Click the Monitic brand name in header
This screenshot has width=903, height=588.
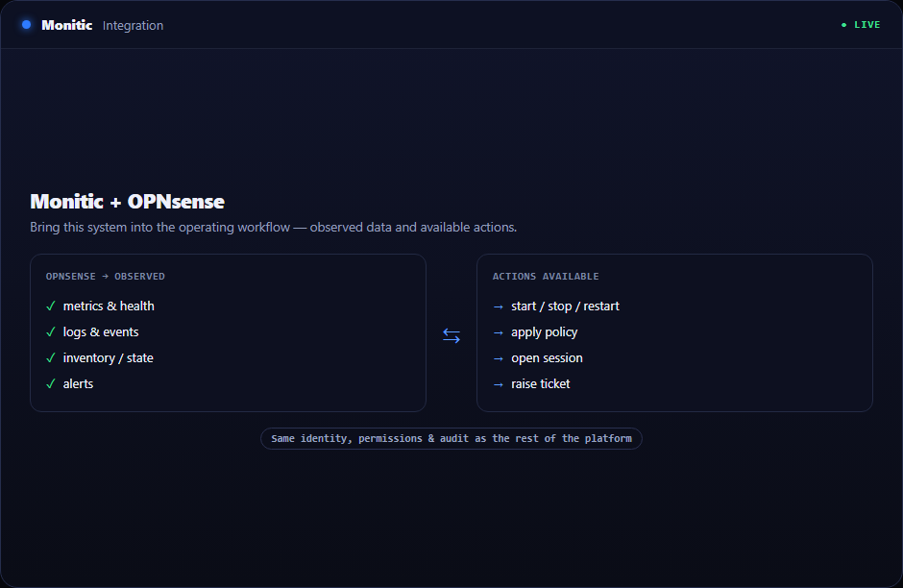67,25
